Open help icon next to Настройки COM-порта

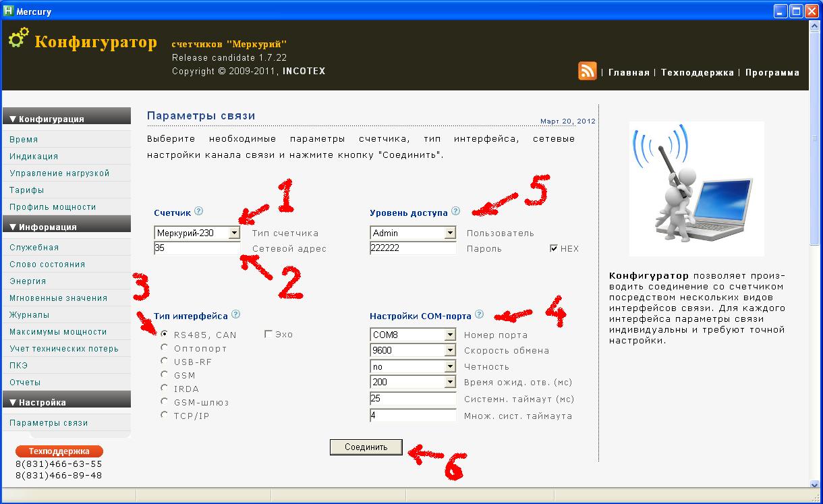479,314
